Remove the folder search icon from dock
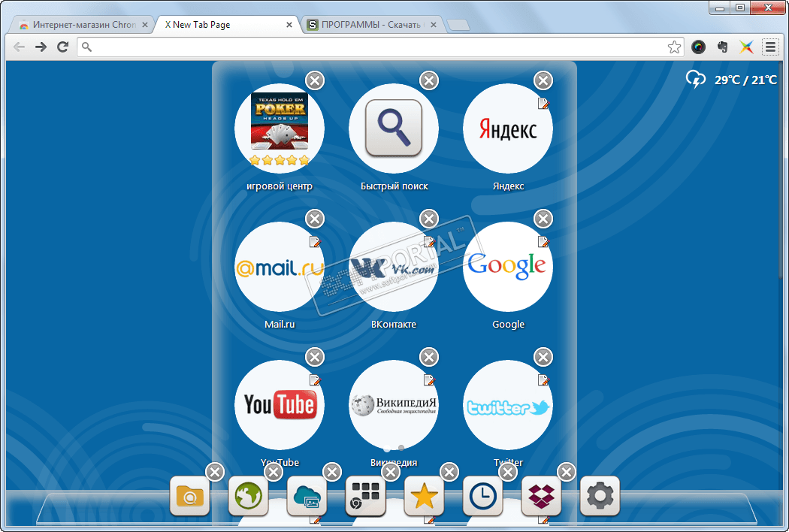This screenshot has height=532, width=789. (x=216, y=472)
